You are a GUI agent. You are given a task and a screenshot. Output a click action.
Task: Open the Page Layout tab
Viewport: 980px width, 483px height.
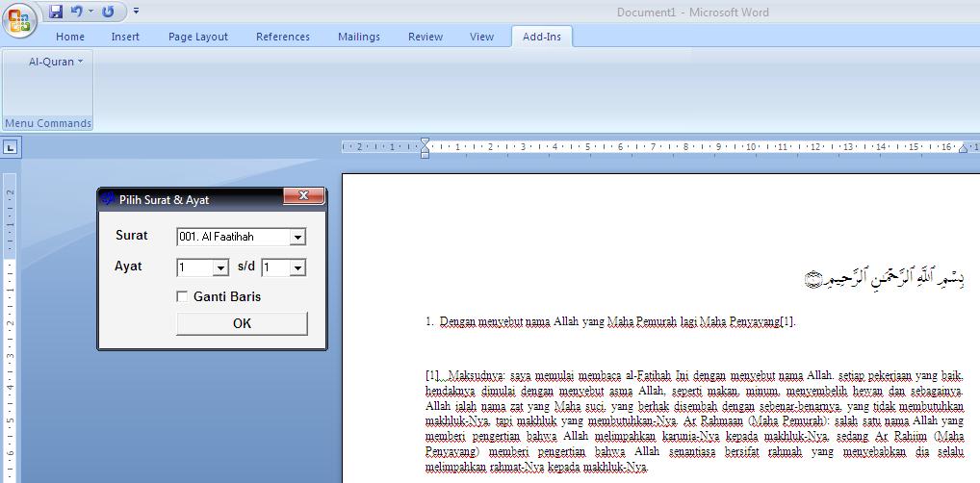pos(198,37)
